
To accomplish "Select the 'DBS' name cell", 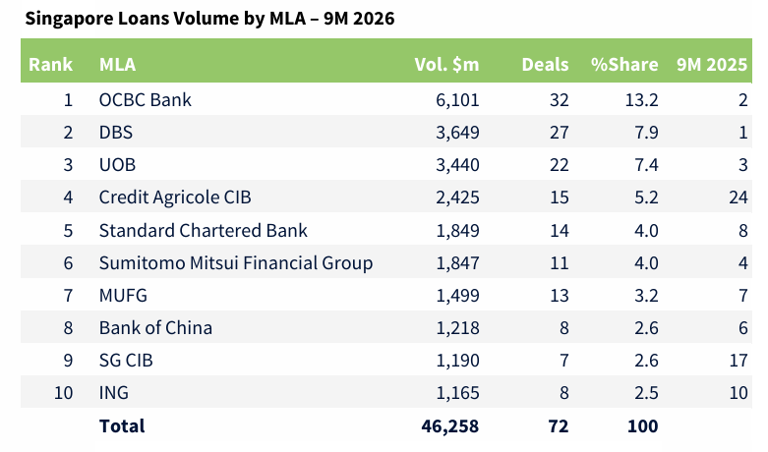I will point(116,132).
